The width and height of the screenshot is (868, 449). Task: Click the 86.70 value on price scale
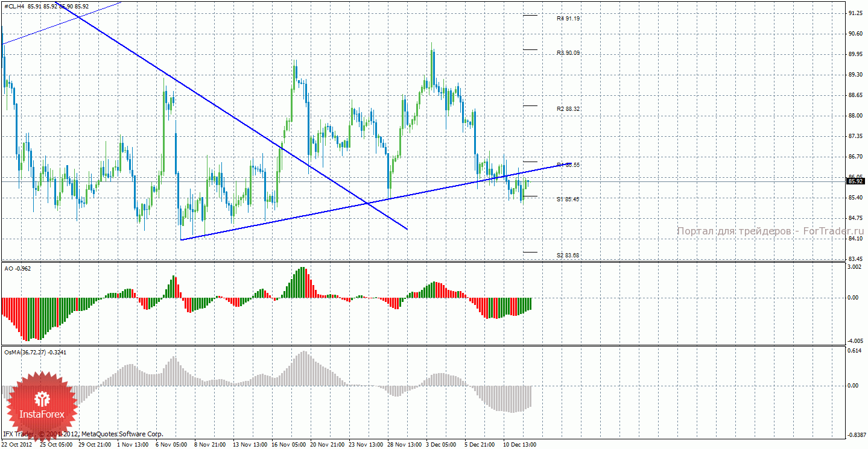click(x=855, y=157)
